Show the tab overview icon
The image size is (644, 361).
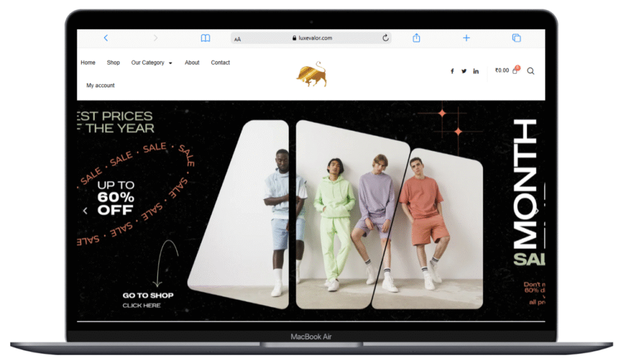pyautogui.click(x=516, y=38)
